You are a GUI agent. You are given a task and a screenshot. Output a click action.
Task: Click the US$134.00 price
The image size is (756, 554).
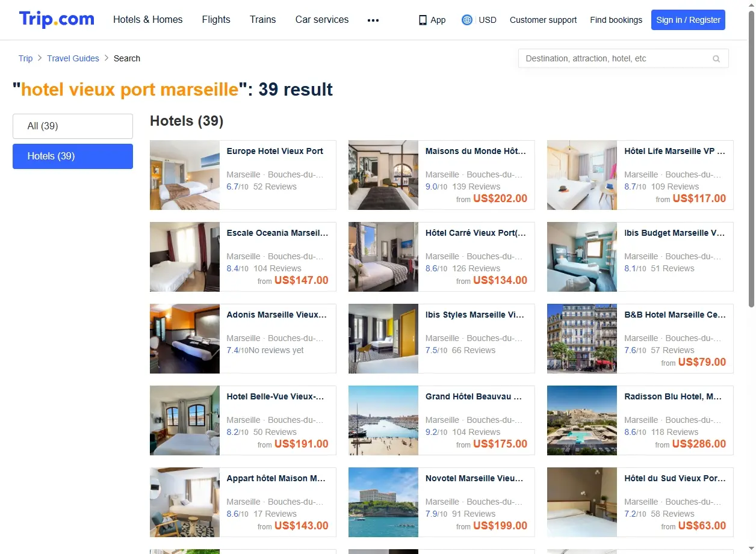[500, 280]
